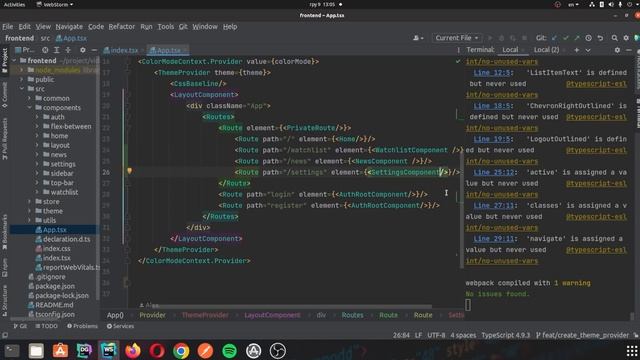Click the yellow lightbulb intention icon

[x=129, y=171]
